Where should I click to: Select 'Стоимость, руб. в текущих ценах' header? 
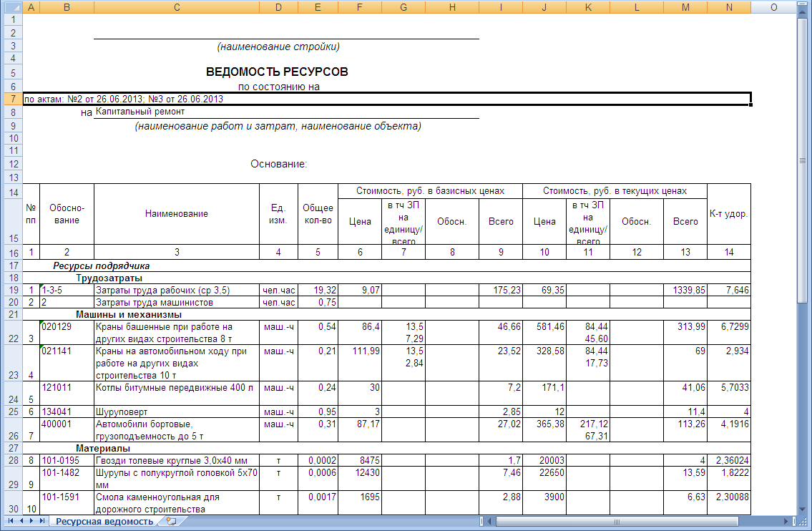tap(615, 190)
